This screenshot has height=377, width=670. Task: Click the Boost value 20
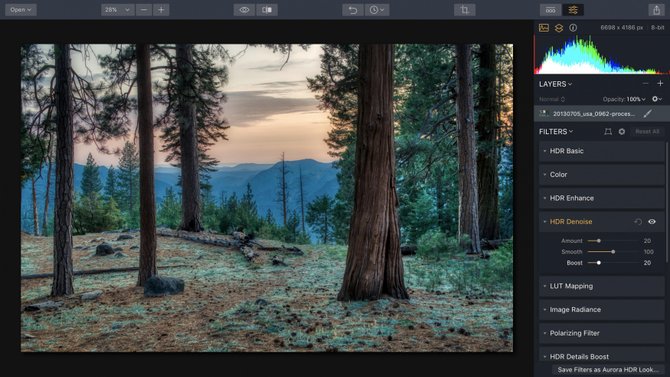tap(647, 263)
